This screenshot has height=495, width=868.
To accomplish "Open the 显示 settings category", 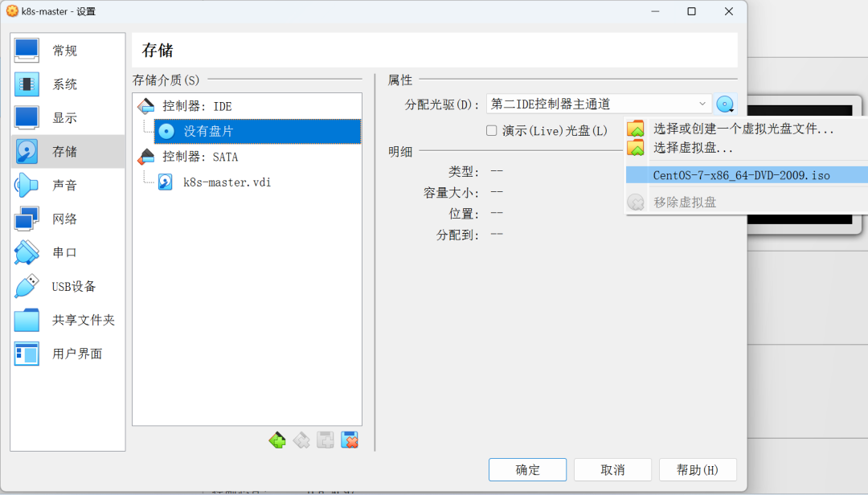I will 68,118.
